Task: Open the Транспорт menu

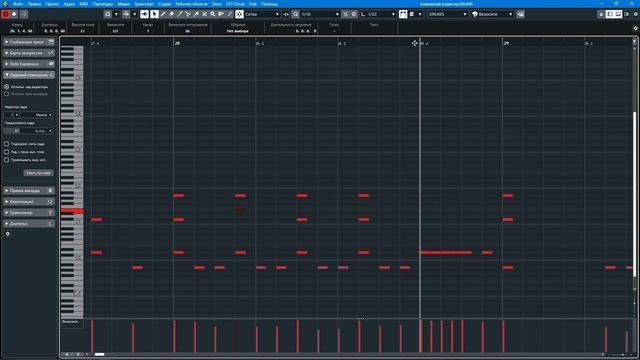Action: point(144,4)
